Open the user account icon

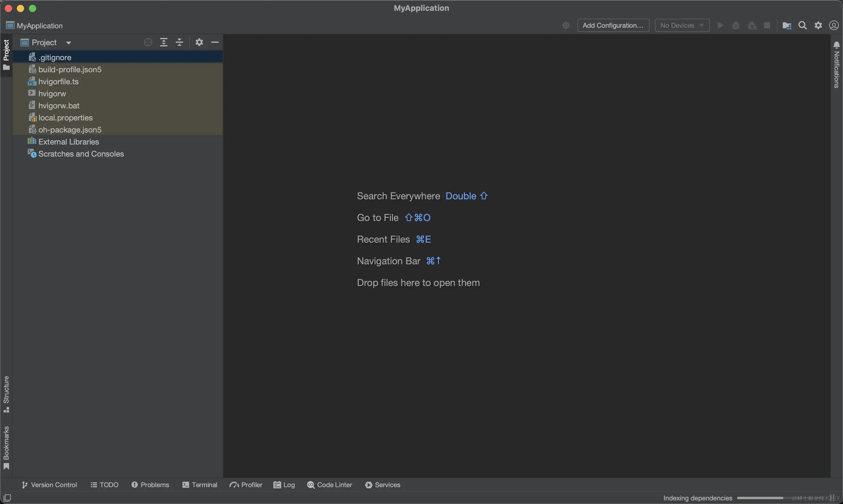click(x=834, y=26)
